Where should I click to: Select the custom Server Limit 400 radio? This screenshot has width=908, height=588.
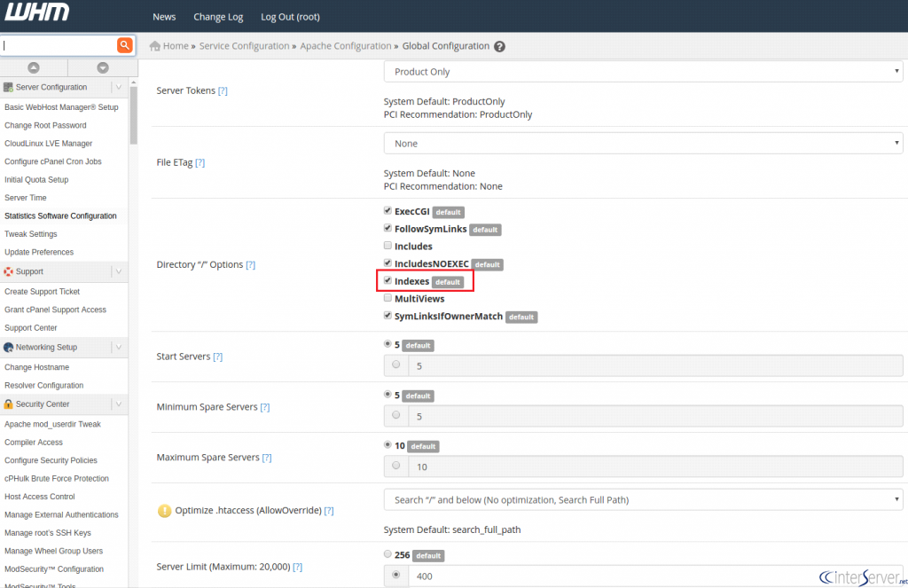click(396, 575)
